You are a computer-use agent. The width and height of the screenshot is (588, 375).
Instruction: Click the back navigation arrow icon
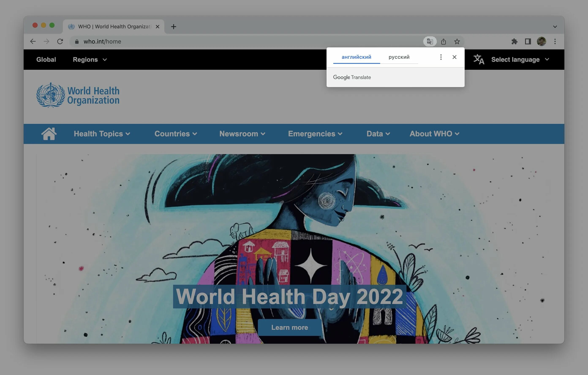pyautogui.click(x=33, y=41)
